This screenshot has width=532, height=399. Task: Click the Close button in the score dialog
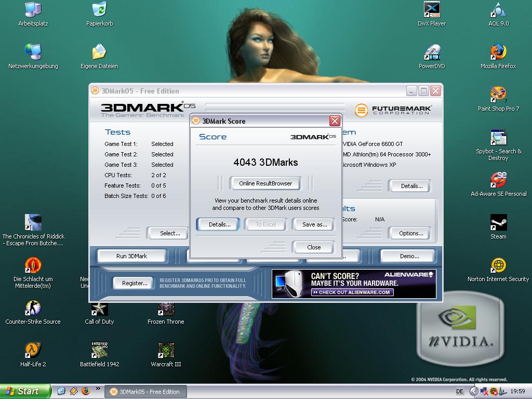(x=313, y=247)
